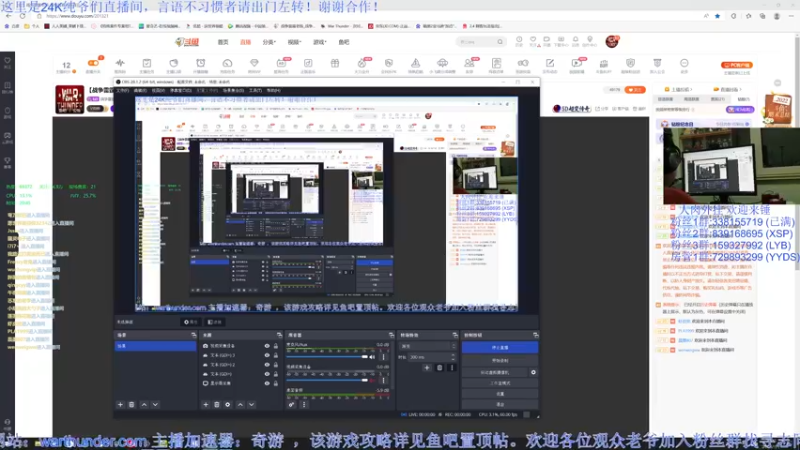Viewport: 800px width, 450px height.
Task: Open OBS 设置 button in controls
Action: 500,394
